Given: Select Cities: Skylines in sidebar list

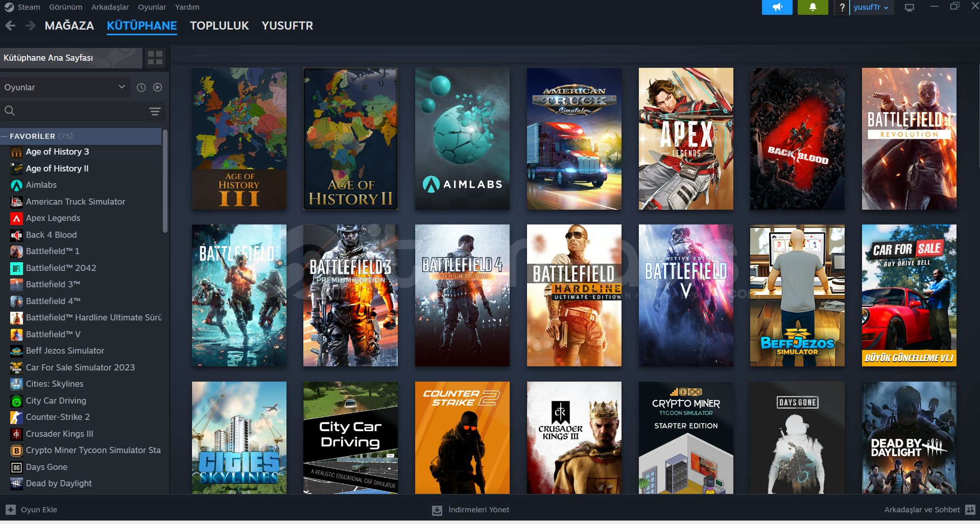Looking at the screenshot, I should coord(82,384).
